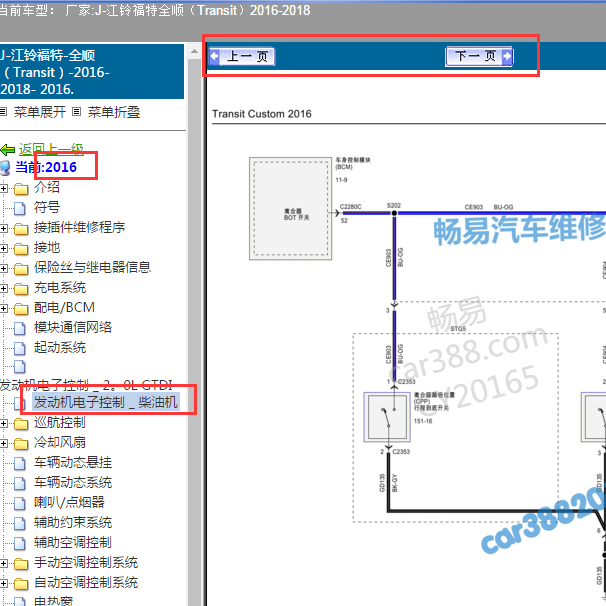Click the 充电系统 folder label
The width and height of the screenshot is (606, 606).
(x=60, y=288)
